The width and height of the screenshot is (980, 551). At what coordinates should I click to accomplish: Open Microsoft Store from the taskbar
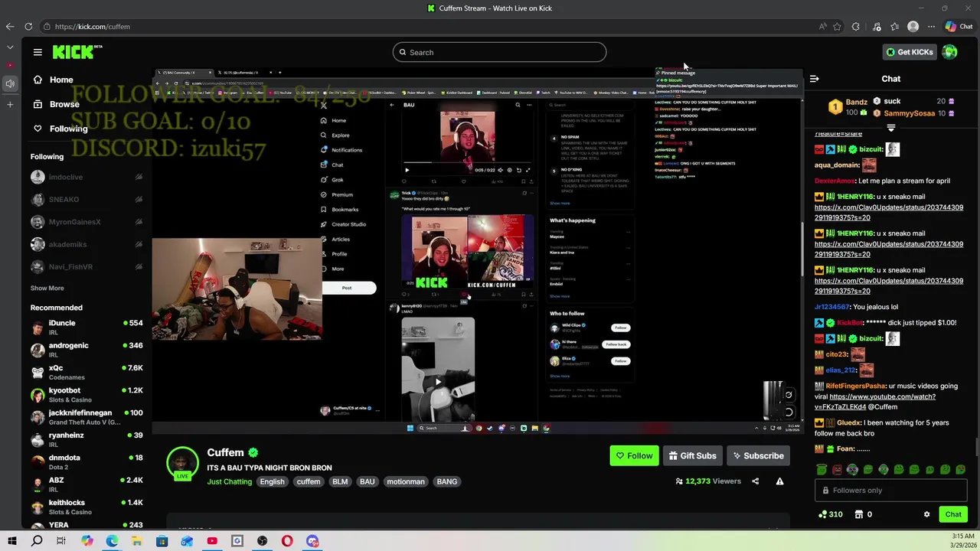(162, 541)
